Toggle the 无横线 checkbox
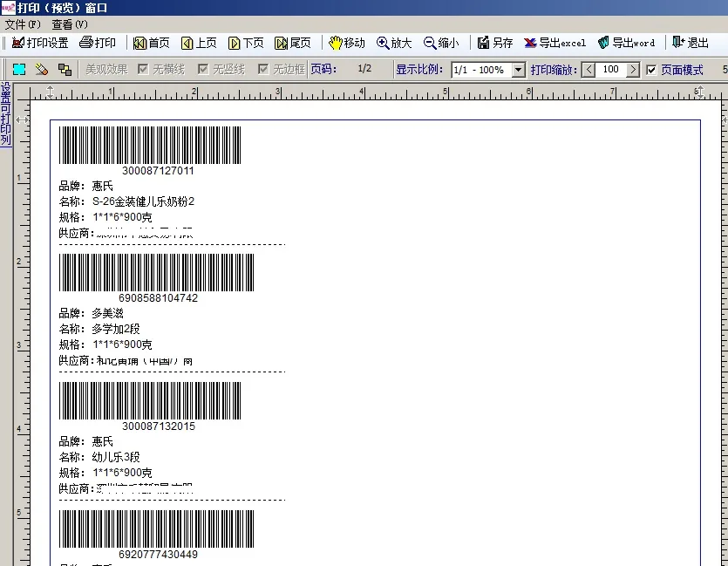 click(143, 69)
